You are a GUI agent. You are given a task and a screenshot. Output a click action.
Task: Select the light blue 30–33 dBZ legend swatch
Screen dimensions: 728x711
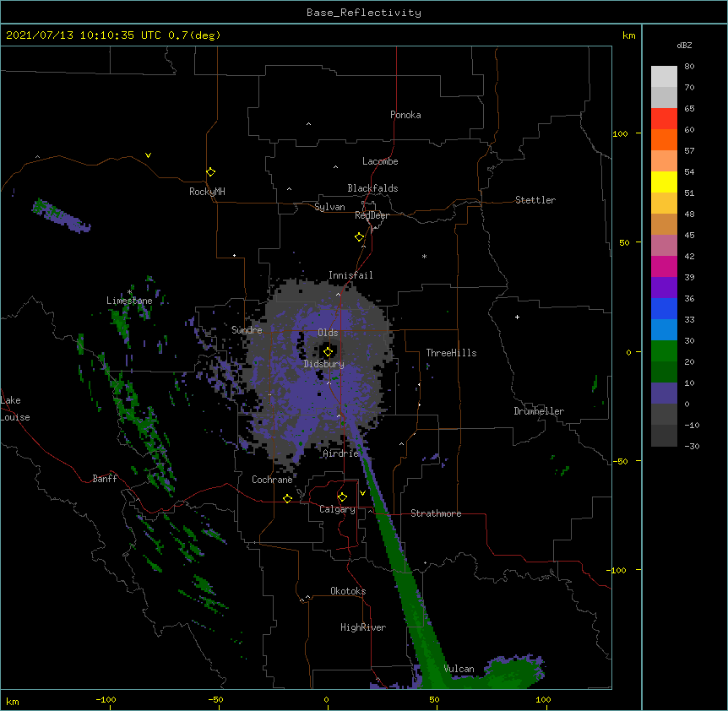coord(664,330)
